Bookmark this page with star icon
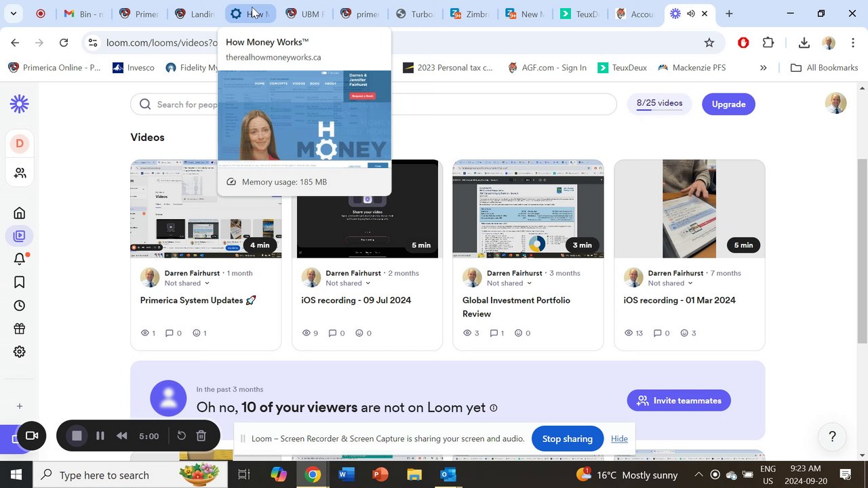This screenshot has width=868, height=488. pos(709,43)
